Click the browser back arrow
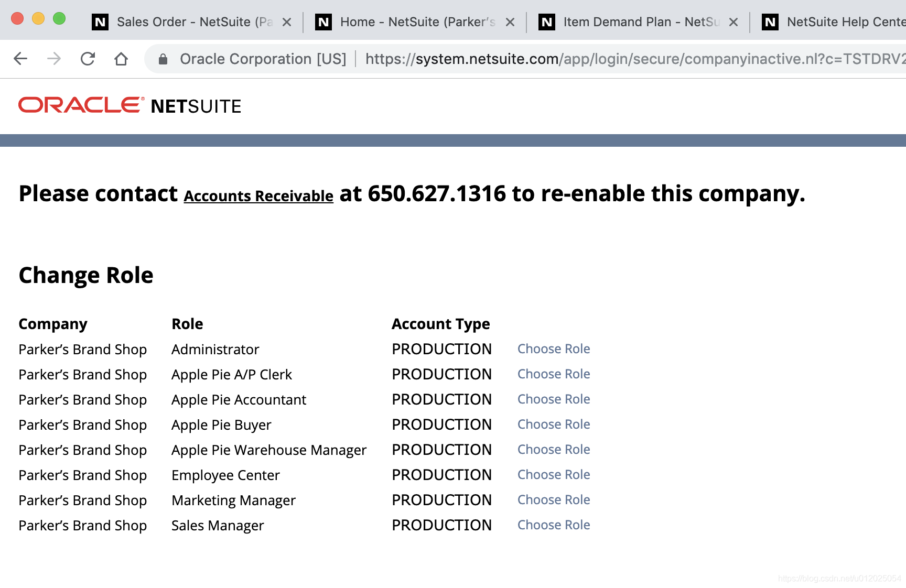Viewport: 906px width, 588px height. [x=20, y=59]
